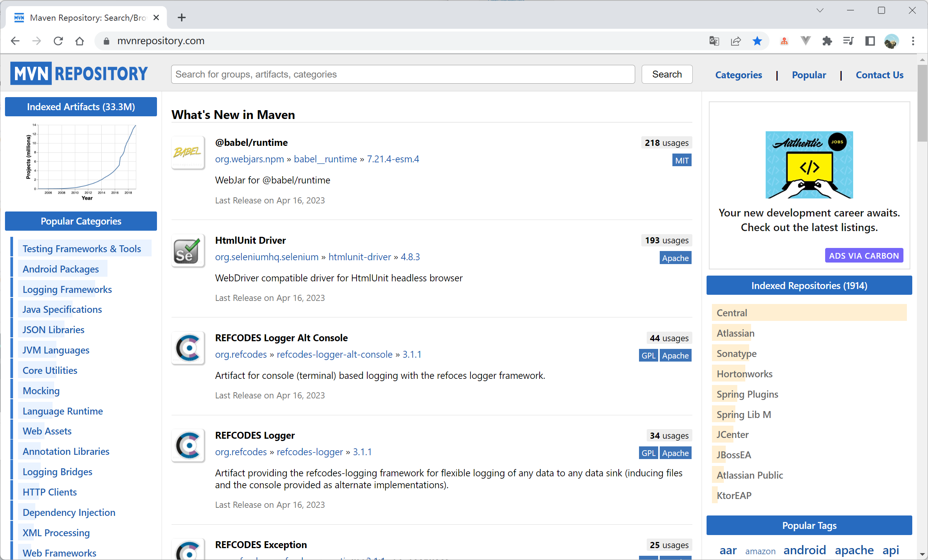Open the JCenter repository entry
This screenshot has height=560, width=928.
[x=732, y=434]
